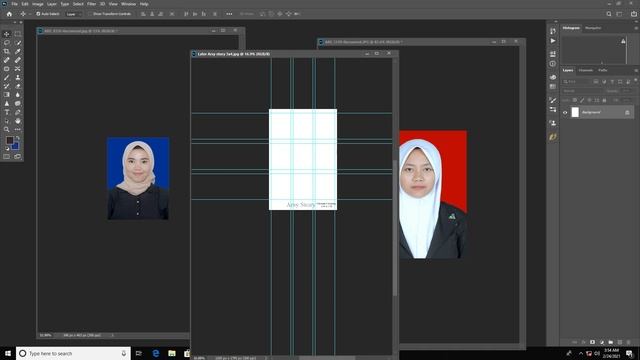Toggle the layer filter on/off switch

pos(636,80)
